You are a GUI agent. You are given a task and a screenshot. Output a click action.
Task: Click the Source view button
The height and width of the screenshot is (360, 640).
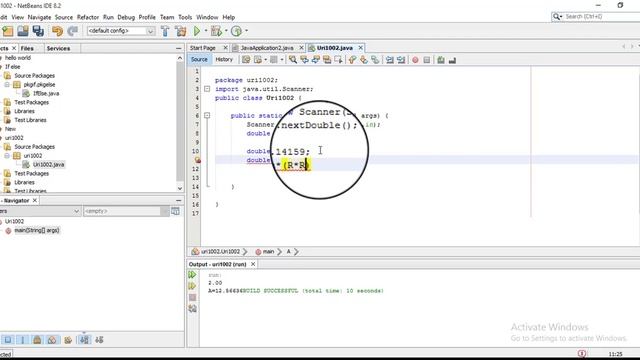tap(199, 60)
